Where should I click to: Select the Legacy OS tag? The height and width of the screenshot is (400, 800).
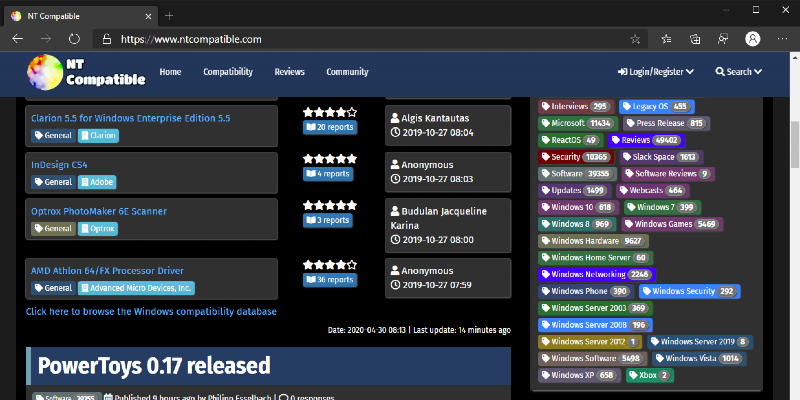(x=657, y=107)
